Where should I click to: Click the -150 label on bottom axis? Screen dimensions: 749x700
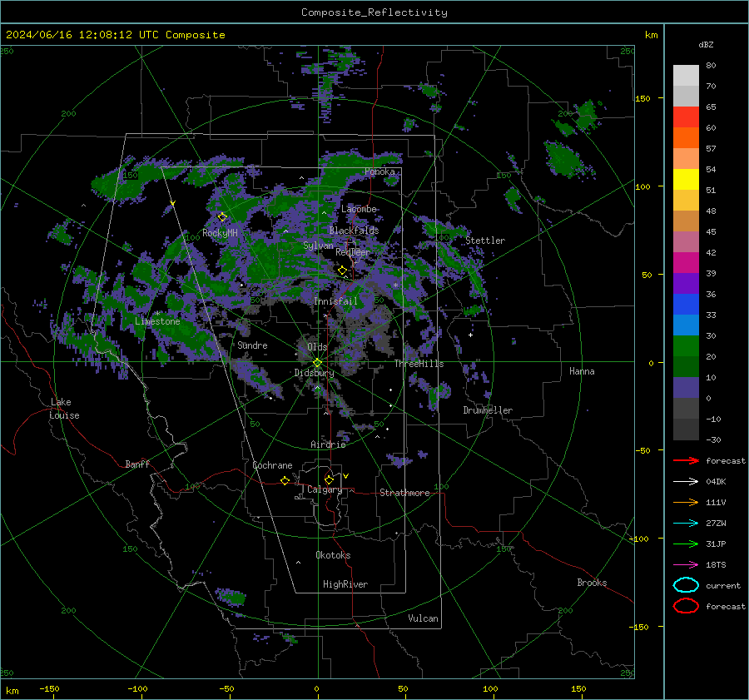[49, 689]
